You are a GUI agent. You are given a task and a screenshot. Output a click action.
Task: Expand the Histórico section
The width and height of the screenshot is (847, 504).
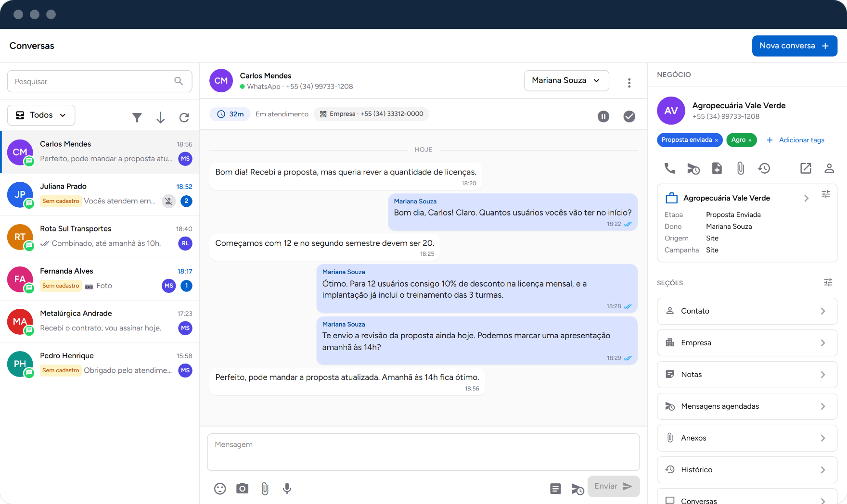(747, 470)
